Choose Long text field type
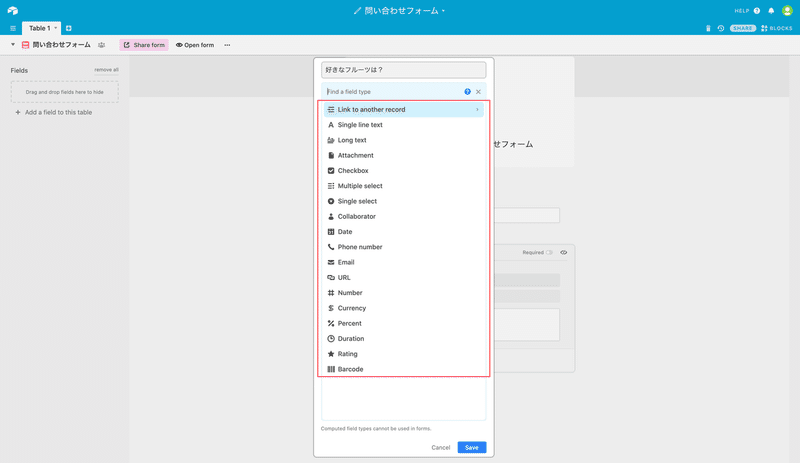 click(x=404, y=140)
